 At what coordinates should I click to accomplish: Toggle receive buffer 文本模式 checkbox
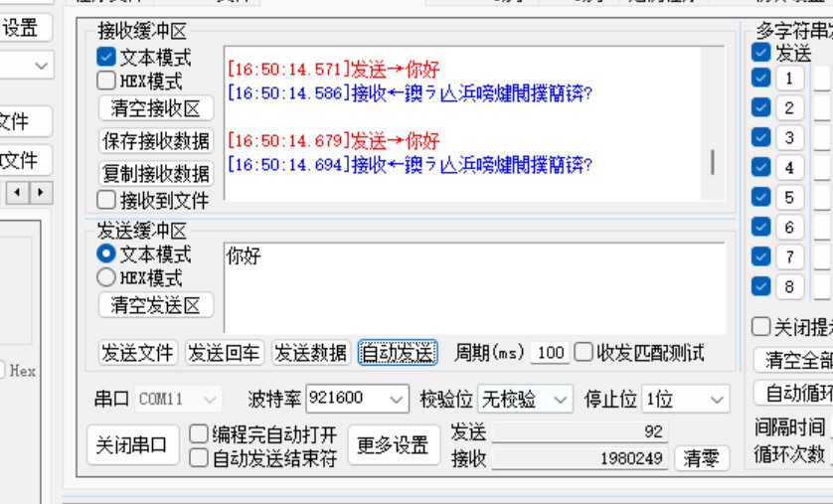(x=106, y=57)
